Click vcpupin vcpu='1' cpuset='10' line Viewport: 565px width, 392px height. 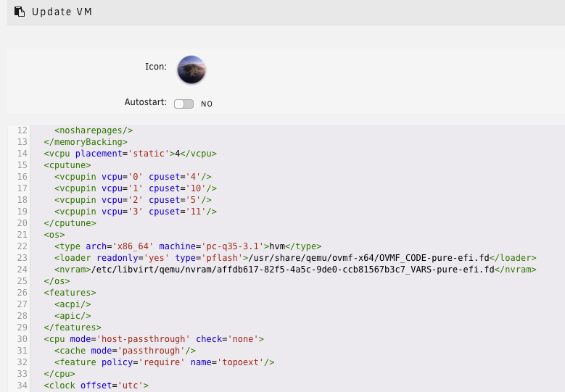(x=136, y=188)
